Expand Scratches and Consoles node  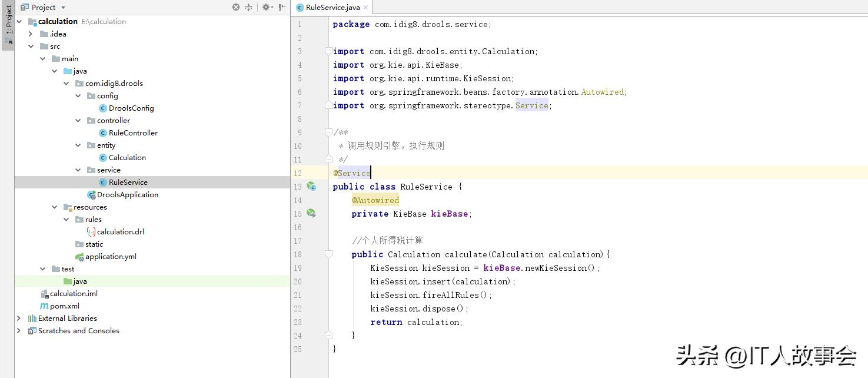point(19,331)
